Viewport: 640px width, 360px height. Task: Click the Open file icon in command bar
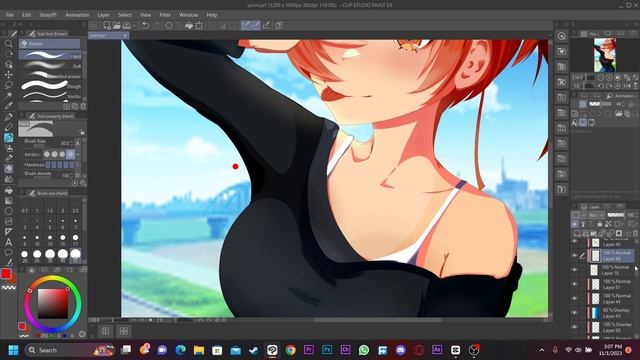117,25
